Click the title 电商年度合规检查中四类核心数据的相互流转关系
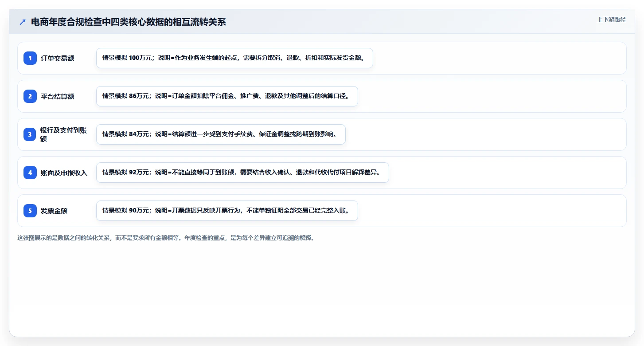Viewport: 644px width, 346px height. tap(128, 22)
